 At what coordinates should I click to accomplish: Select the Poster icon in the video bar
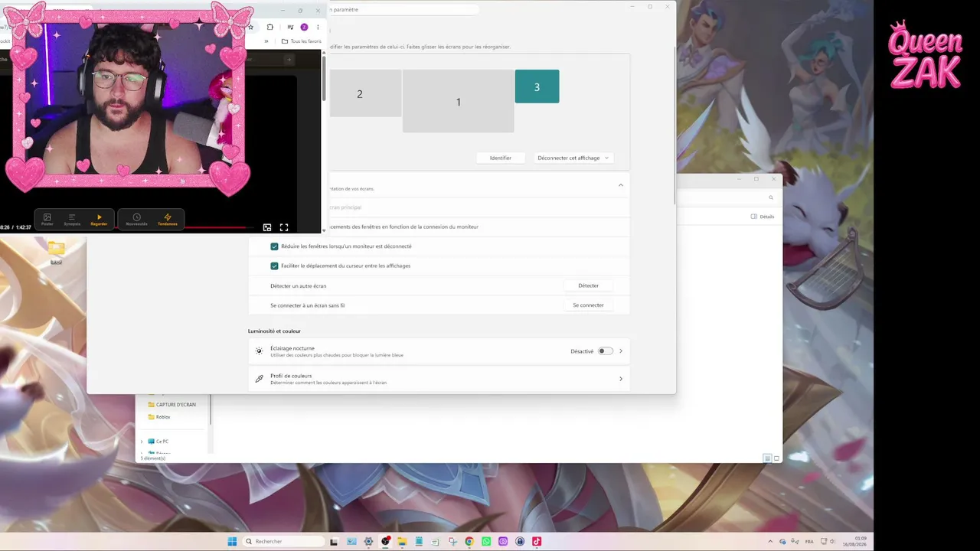[x=47, y=220]
